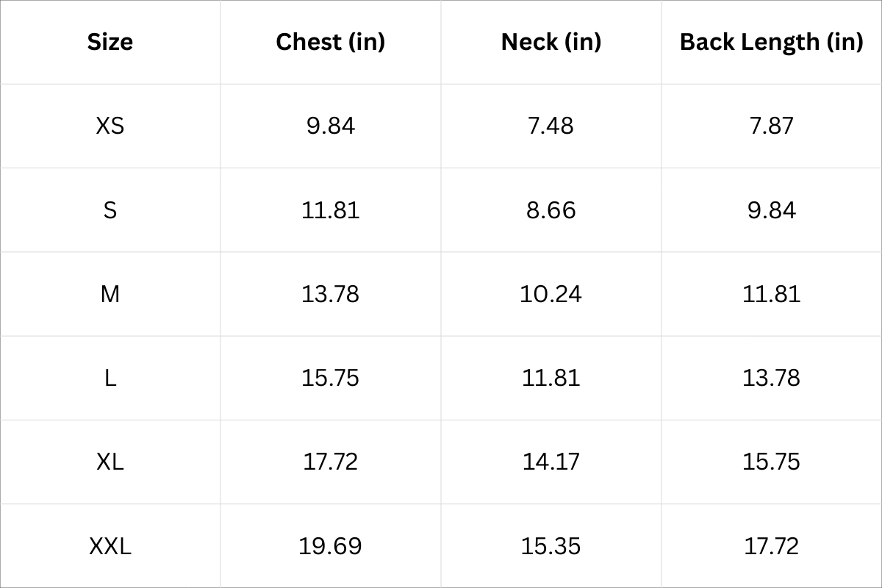Screen dimensions: 882x588
Task: Click the M size row label
Action: tap(110, 294)
